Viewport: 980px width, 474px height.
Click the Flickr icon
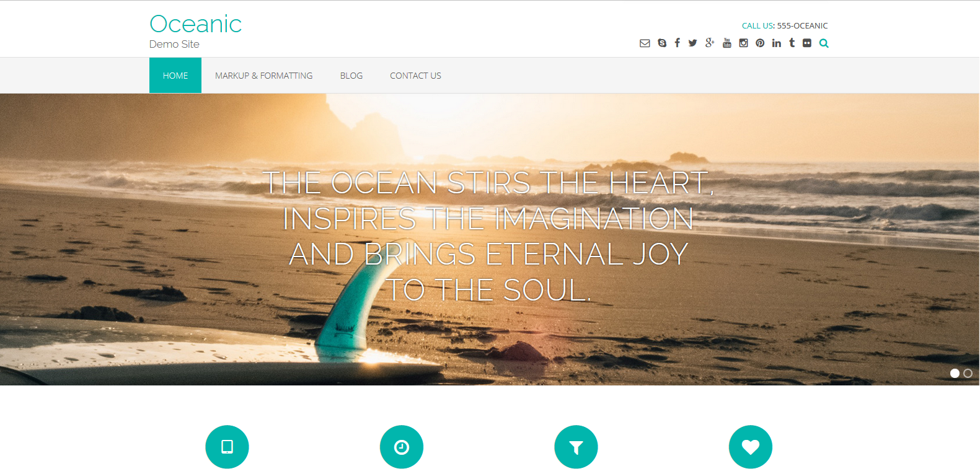click(807, 43)
